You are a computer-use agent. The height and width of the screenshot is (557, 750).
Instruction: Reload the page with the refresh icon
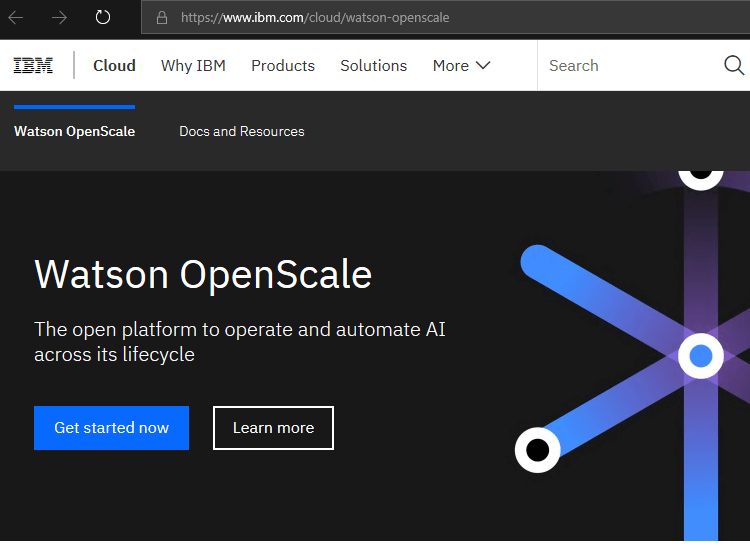coord(102,17)
